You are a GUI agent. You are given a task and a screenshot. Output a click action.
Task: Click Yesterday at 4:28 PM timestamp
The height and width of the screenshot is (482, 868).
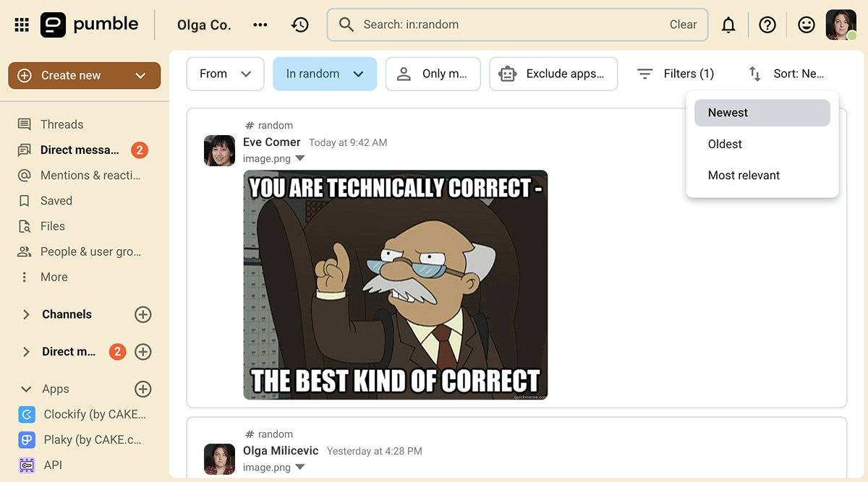375,451
